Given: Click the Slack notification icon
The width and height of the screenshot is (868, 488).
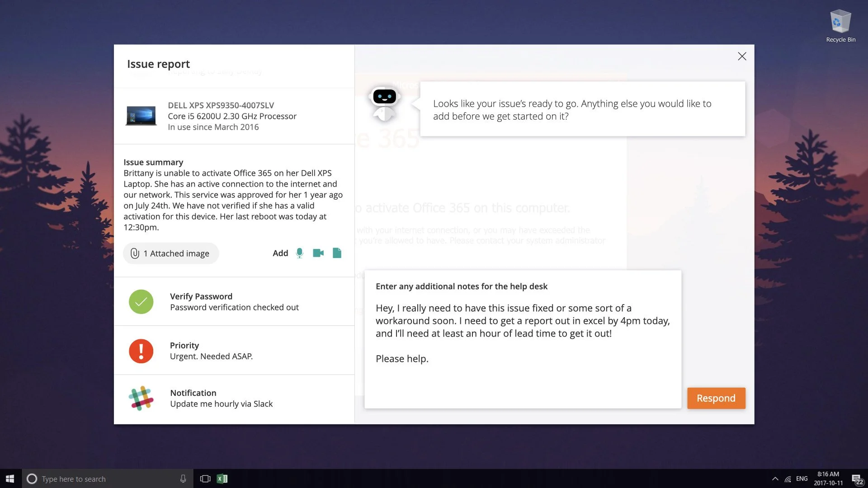Looking at the screenshot, I should tap(141, 398).
